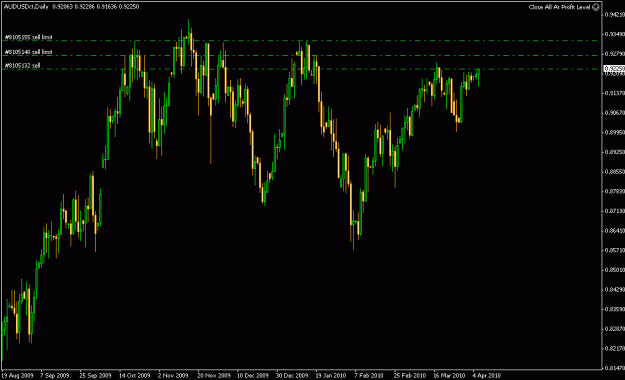Click the '19 Aug 2009' date label
Viewport: 625px width, 380px height.
pos(17,376)
